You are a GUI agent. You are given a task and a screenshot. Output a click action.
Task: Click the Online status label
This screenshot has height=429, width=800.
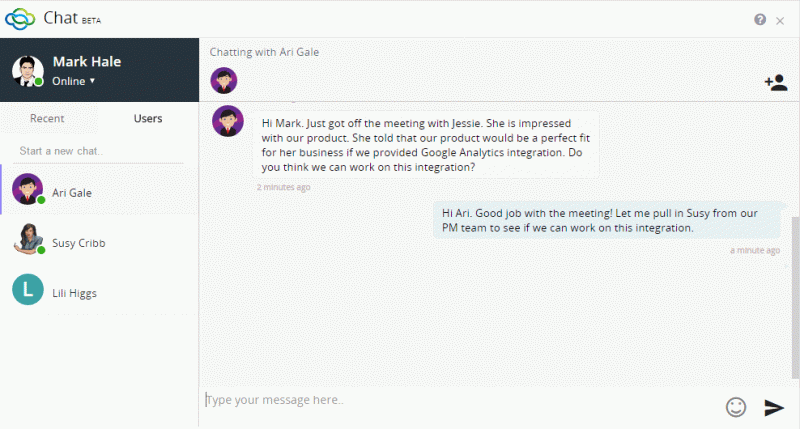(68, 81)
